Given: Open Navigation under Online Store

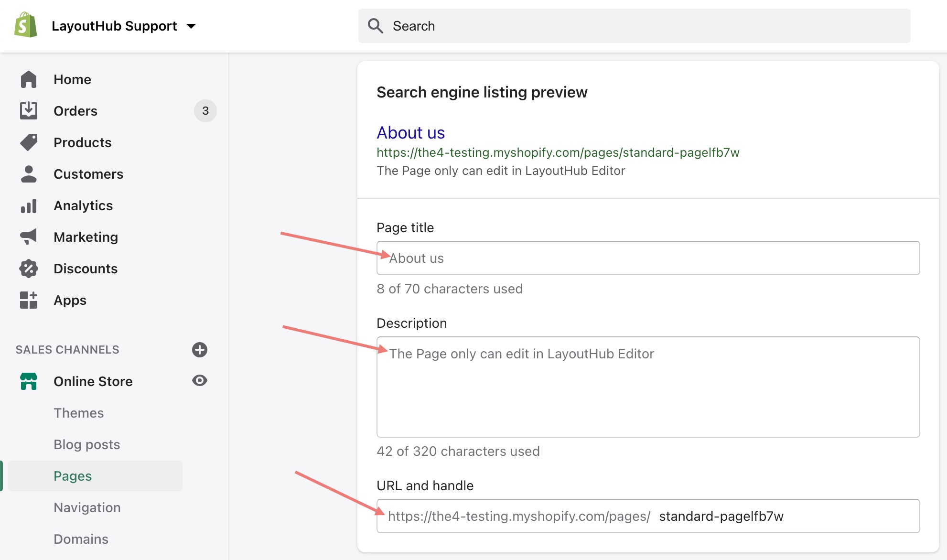Looking at the screenshot, I should click(87, 507).
